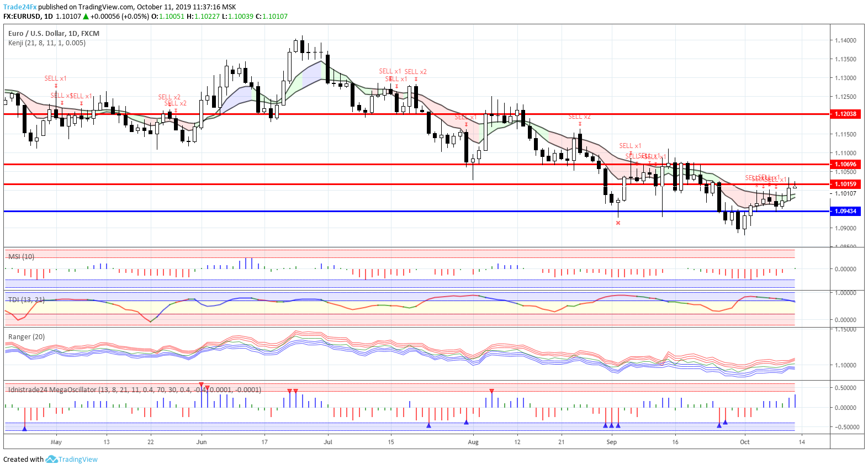The height and width of the screenshot is (469, 868).
Task: Click the Sep label on time axis
Action: pyautogui.click(x=611, y=442)
